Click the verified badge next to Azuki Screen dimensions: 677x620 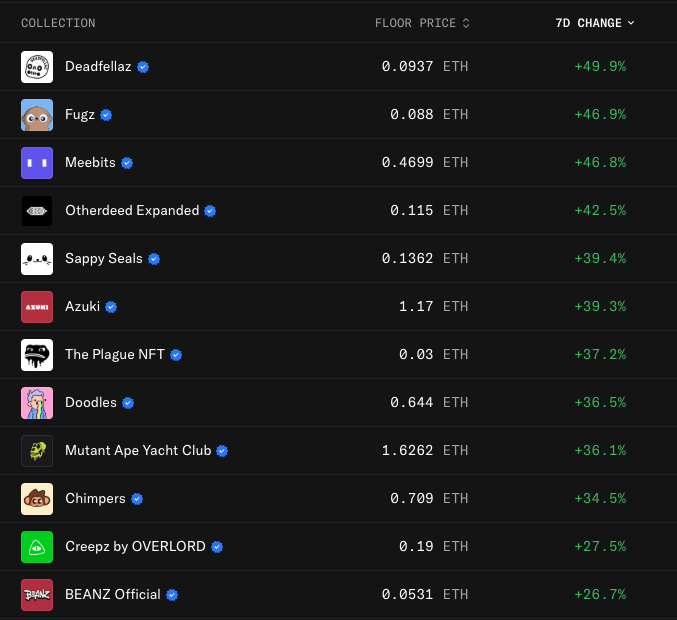(111, 307)
